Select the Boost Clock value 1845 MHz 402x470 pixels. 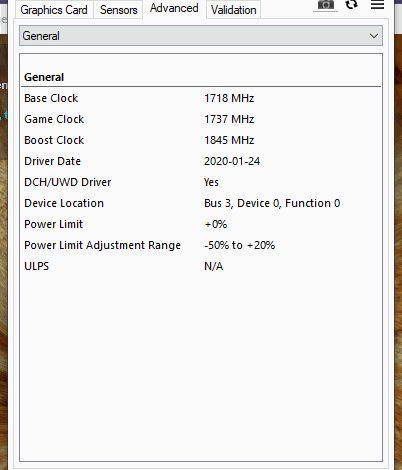click(x=229, y=140)
